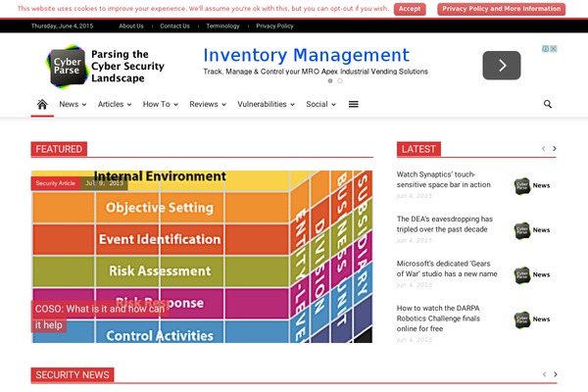
Task: Select the second ad carousel dot
Action: pos(340,80)
